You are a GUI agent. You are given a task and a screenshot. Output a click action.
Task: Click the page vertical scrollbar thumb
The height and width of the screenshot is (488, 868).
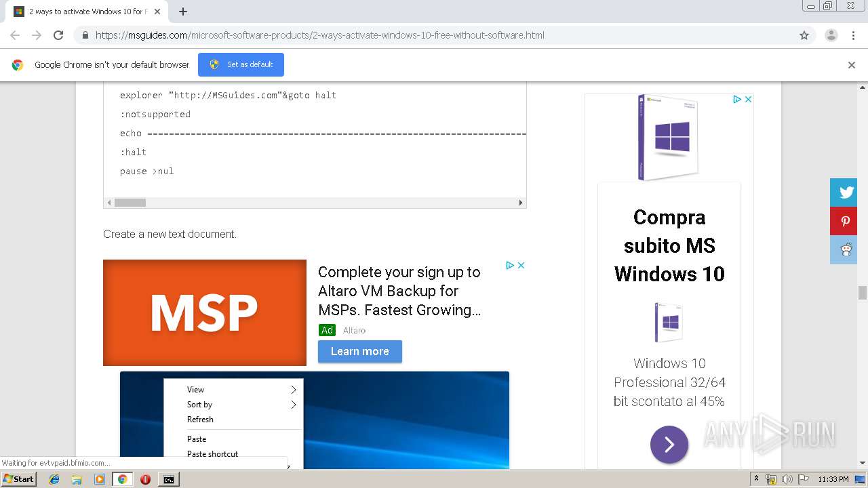click(x=863, y=293)
